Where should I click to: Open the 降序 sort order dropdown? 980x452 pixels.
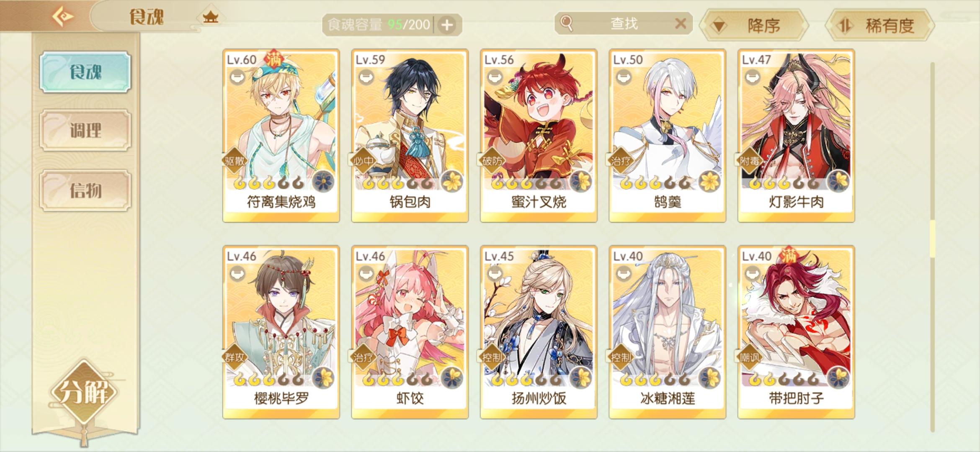754,26
